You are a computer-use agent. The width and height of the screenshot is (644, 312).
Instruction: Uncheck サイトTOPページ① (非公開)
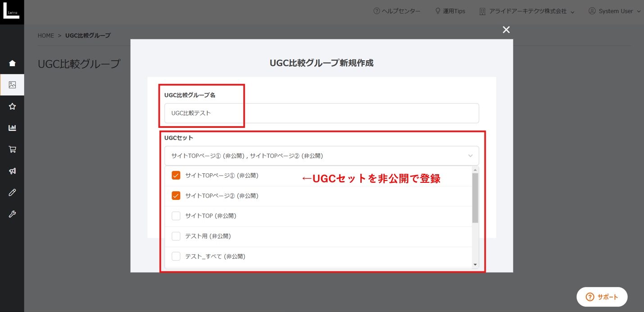[176, 175]
